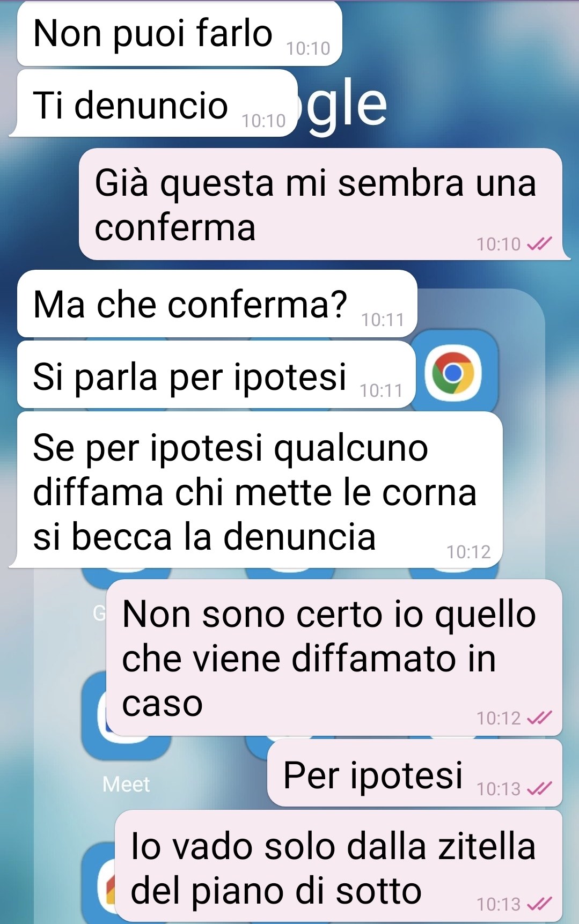The width and height of the screenshot is (579, 924).
Task: Select the 'Se per ipotesi qualcuno diffama' message
Action: click(256, 490)
